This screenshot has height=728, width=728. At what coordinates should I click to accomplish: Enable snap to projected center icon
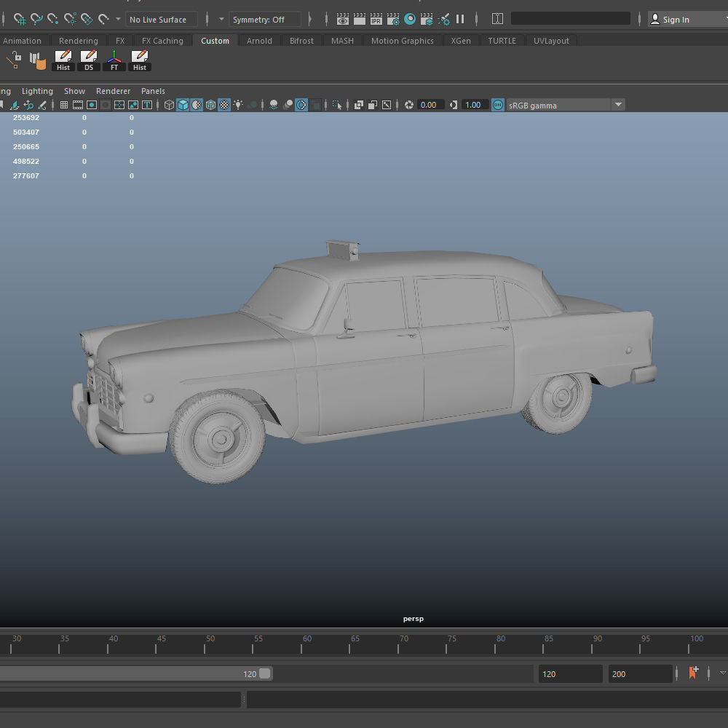click(x=70, y=19)
